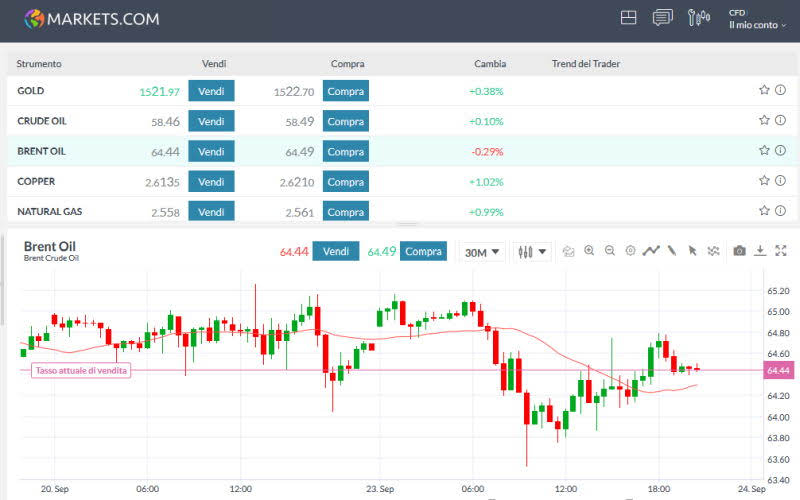Select the drawing pencil tool
This screenshot has height=500, width=800.
point(672,251)
